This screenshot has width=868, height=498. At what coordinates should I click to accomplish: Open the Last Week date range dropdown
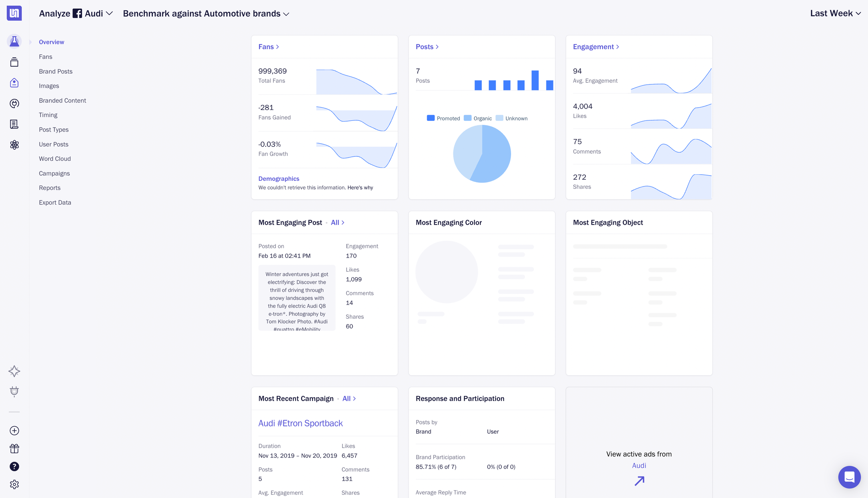point(835,13)
